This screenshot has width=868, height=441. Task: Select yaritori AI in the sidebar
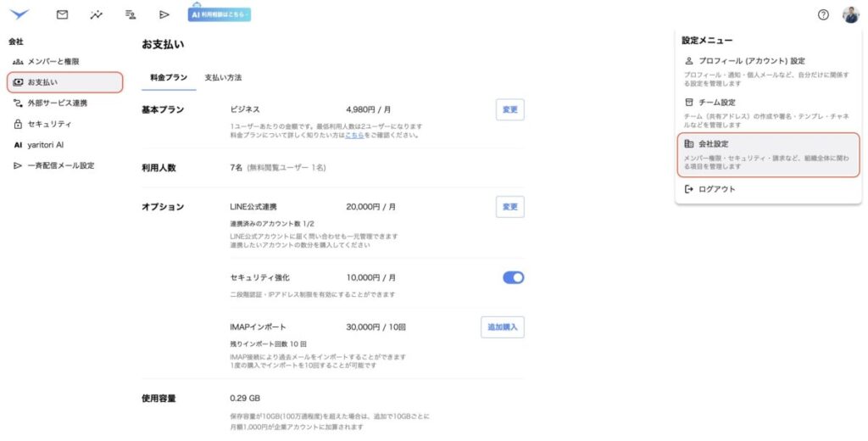click(47, 144)
